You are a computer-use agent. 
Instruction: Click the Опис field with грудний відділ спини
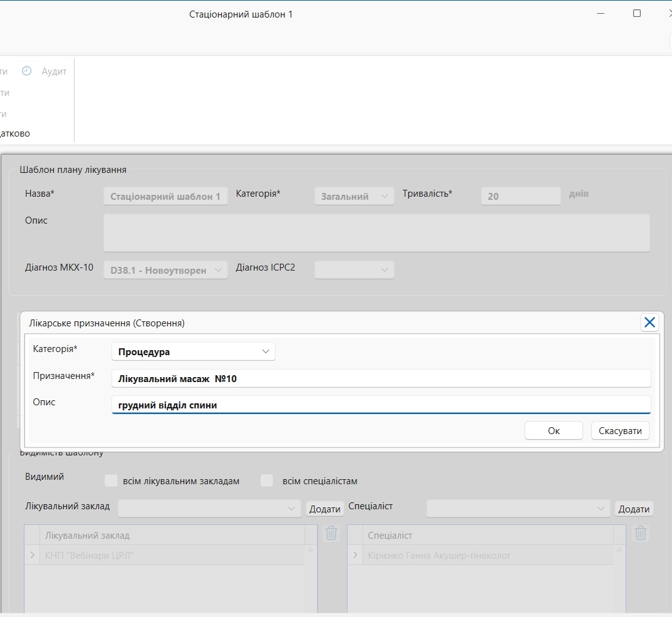point(381,405)
